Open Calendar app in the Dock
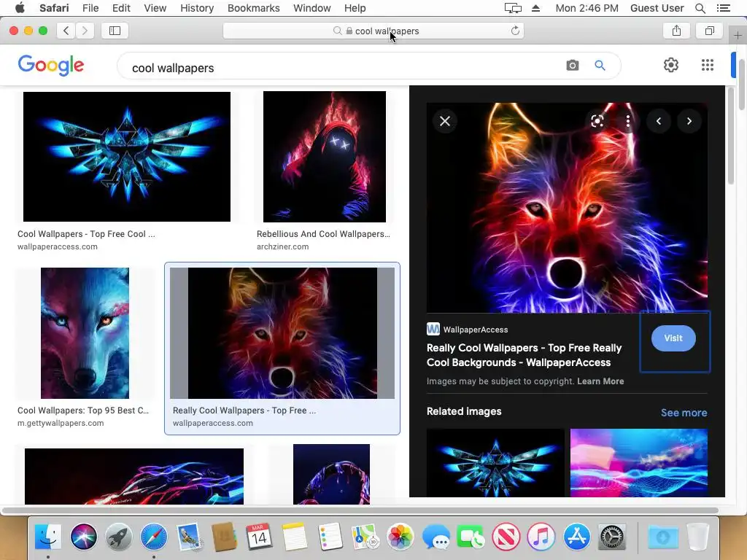Viewport: 747px width, 560px height. coord(259,537)
